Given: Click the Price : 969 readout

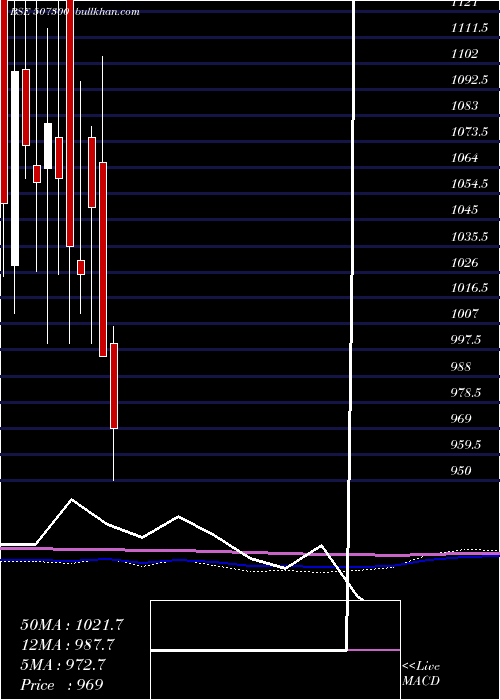Looking at the screenshot, I should click(x=62, y=685).
